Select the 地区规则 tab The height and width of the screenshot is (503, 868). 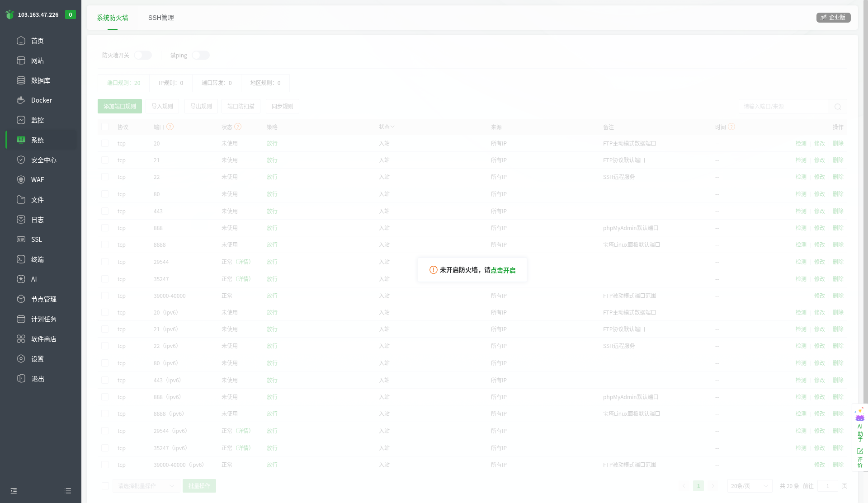pos(265,83)
